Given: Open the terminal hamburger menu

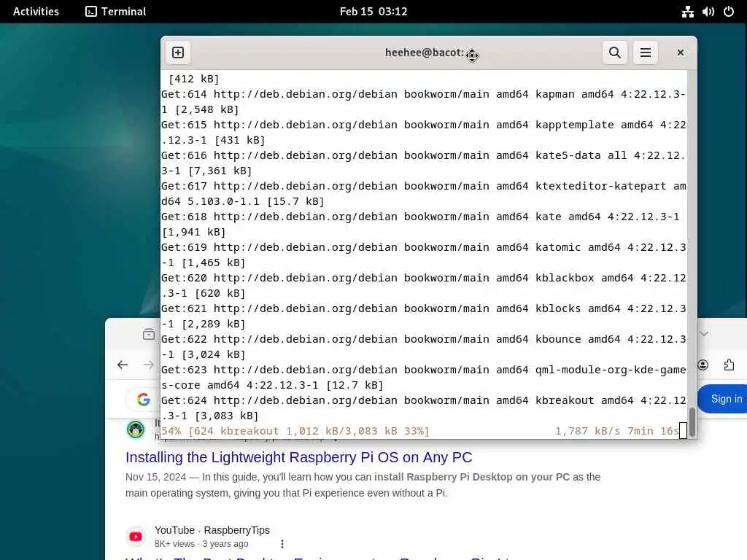Looking at the screenshot, I should click(x=645, y=52).
